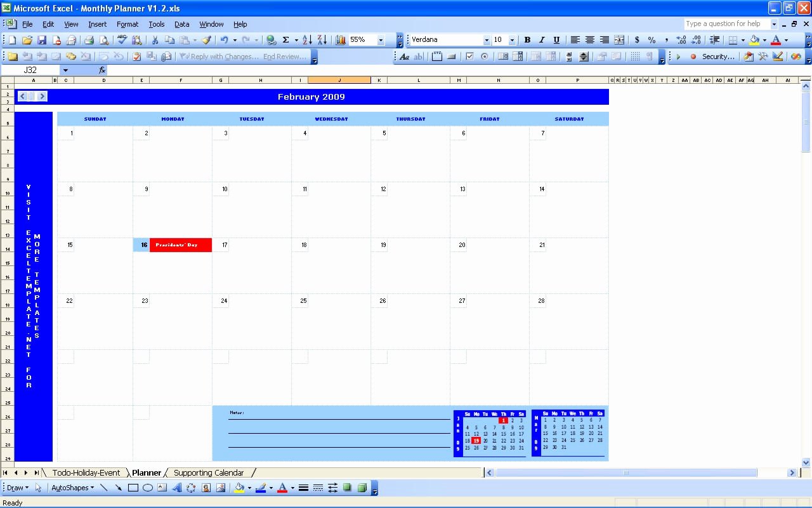
Task: Go to previous month with left arrow
Action: click(x=23, y=97)
